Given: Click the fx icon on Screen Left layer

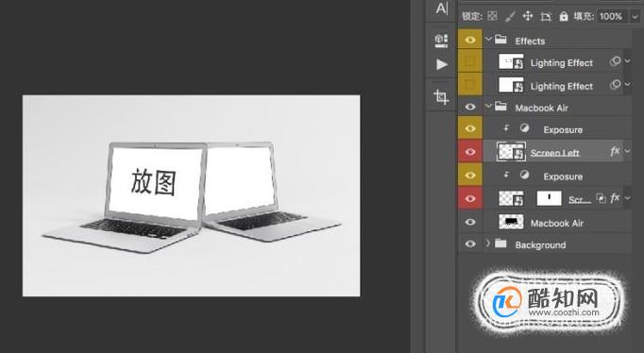Looking at the screenshot, I should click(x=615, y=152).
